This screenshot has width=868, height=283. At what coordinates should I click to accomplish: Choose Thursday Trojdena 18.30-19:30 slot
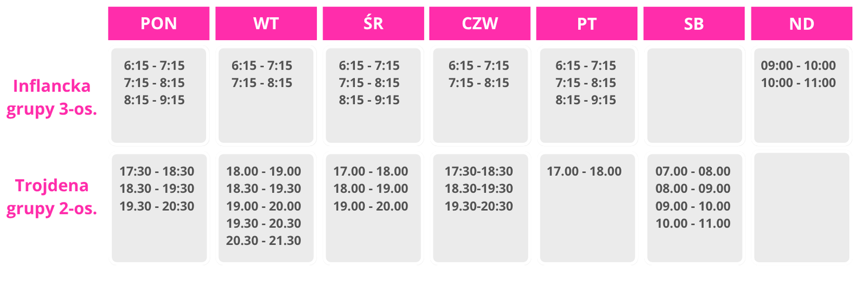[x=478, y=188]
